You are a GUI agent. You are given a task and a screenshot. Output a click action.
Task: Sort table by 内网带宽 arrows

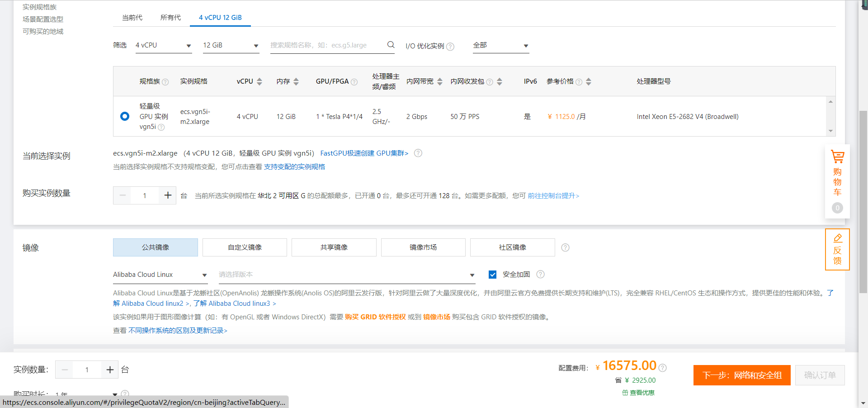point(440,81)
